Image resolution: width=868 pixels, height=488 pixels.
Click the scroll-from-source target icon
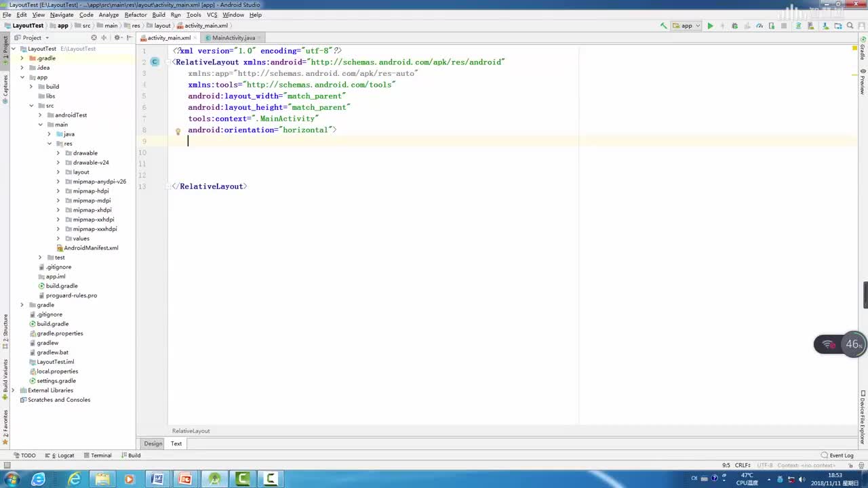coord(94,37)
